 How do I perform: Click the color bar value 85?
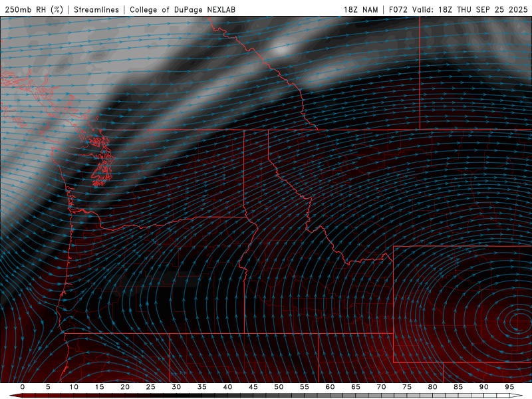[458, 387]
